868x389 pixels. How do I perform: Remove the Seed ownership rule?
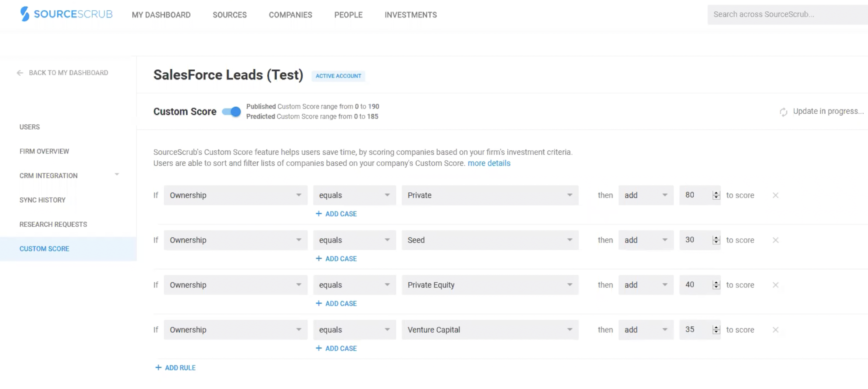(x=775, y=240)
